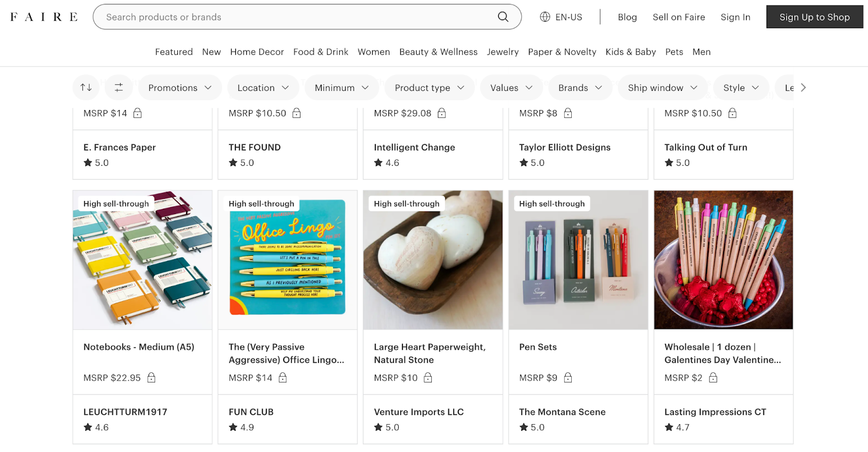Open the Sell on Faire link
The width and height of the screenshot is (868, 452).
tap(679, 17)
